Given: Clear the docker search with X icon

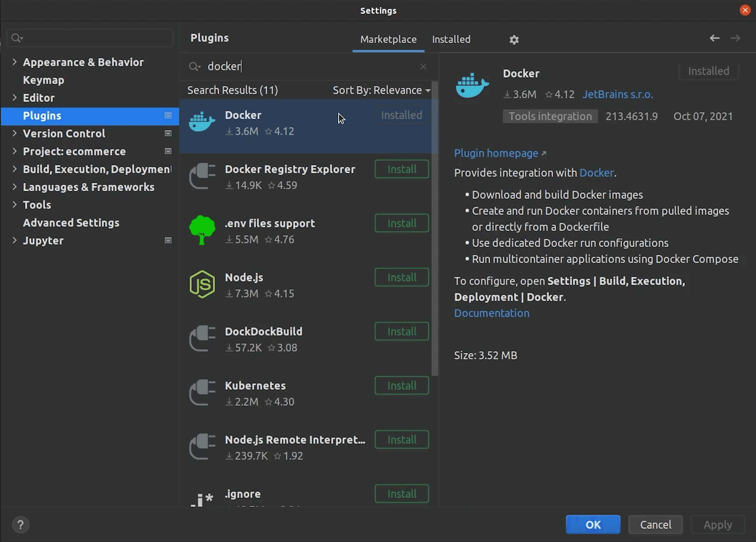Looking at the screenshot, I should tap(423, 67).
